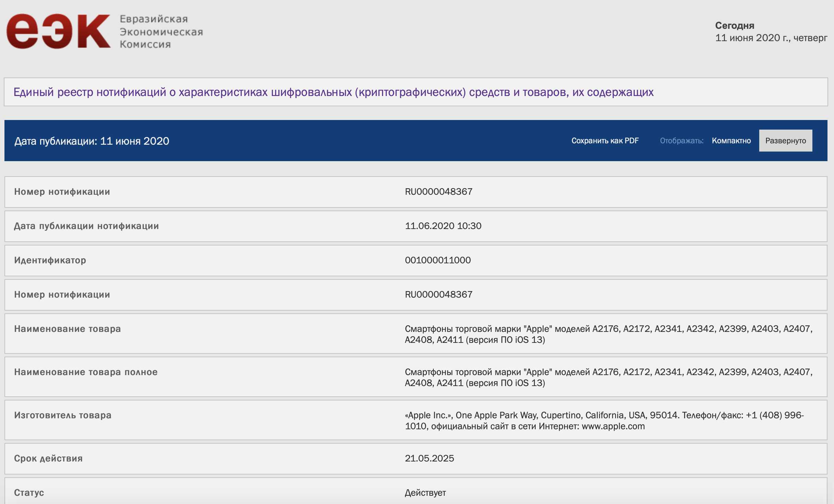Click second Номер нотификации value RU0000048367
This screenshot has height=504, width=834.
pyautogui.click(x=438, y=295)
